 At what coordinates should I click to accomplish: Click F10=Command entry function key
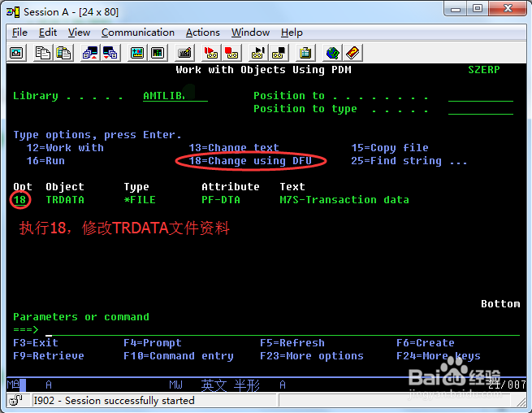[179, 356]
